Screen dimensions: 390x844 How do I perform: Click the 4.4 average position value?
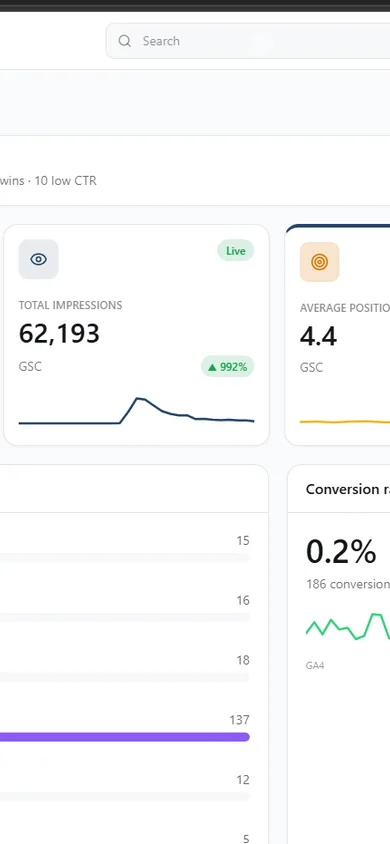318,336
